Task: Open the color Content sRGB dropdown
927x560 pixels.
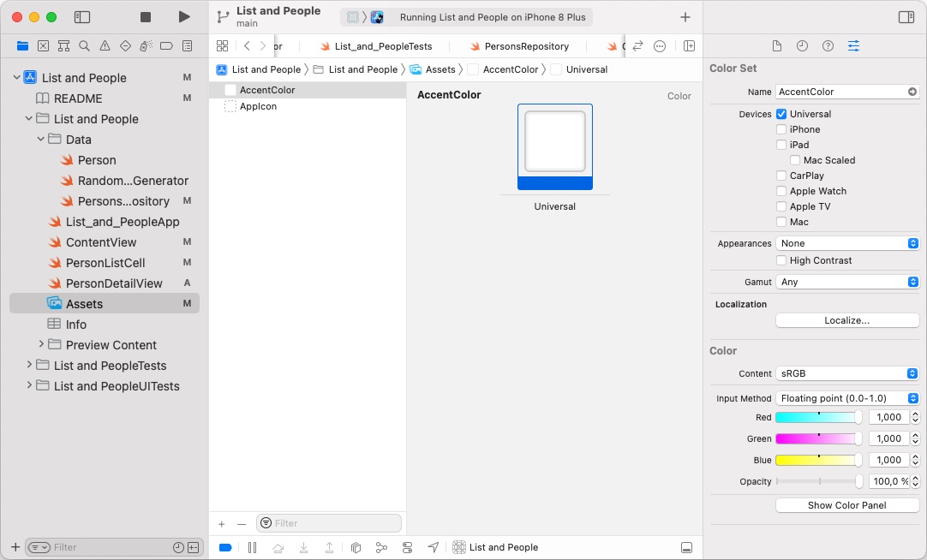Action: point(847,373)
